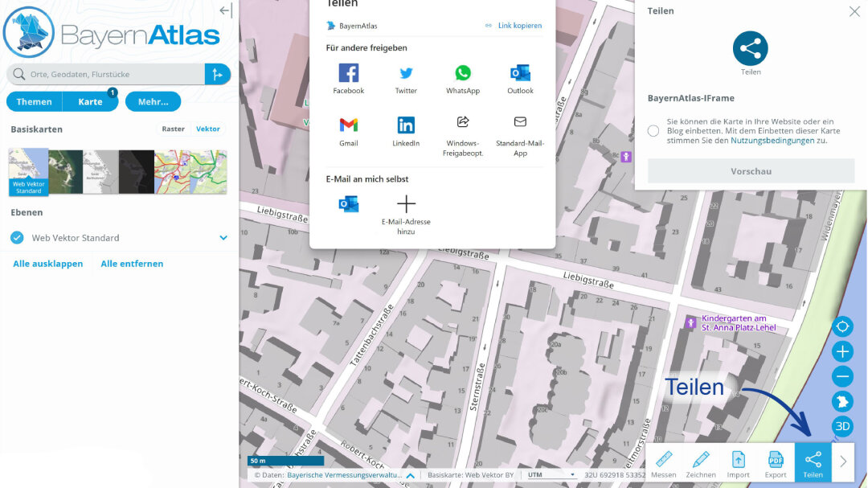Open the Messen measuring tool
The width and height of the screenshot is (868, 488).
[664, 462]
